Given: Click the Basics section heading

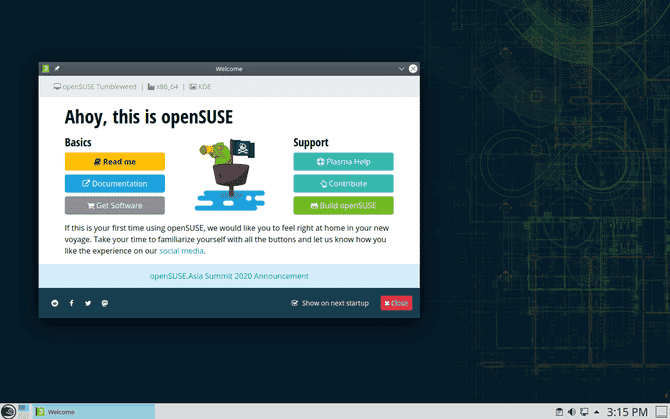Looking at the screenshot, I should (x=78, y=142).
